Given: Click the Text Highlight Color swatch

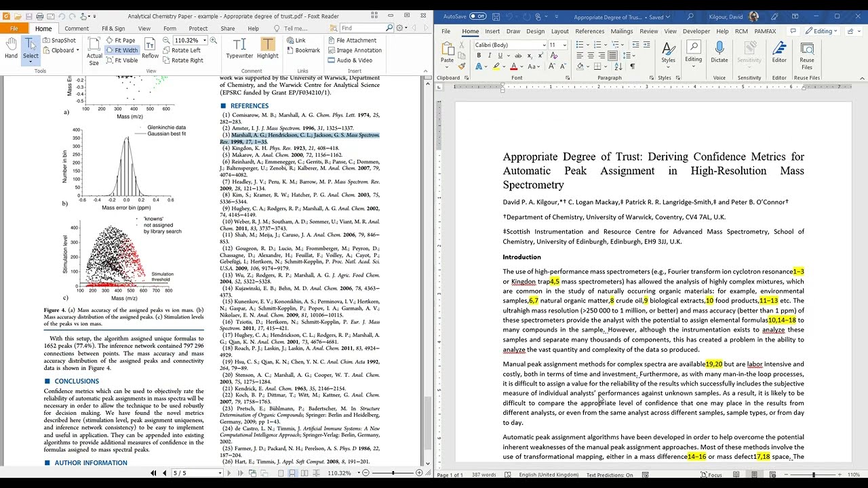Looking at the screenshot, I should coord(496,66).
